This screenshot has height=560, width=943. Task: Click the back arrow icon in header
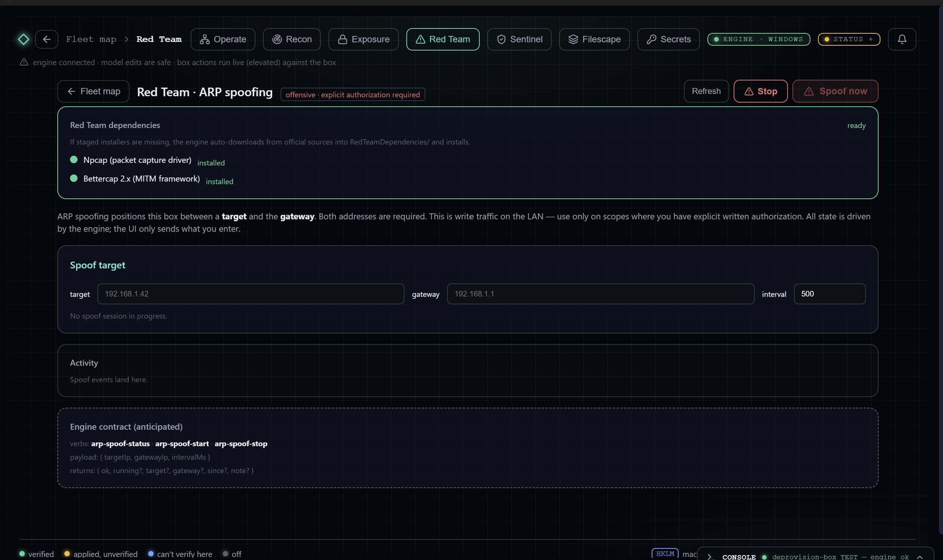tap(47, 39)
